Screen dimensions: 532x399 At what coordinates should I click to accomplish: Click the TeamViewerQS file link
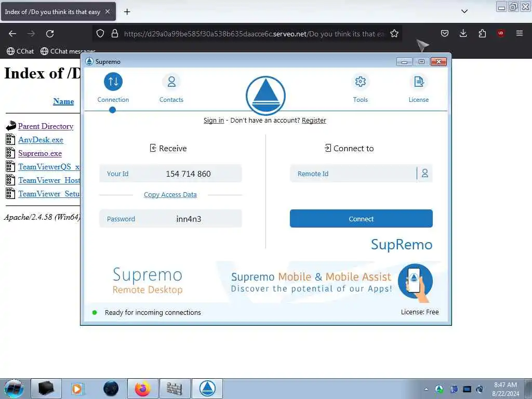[49, 167]
